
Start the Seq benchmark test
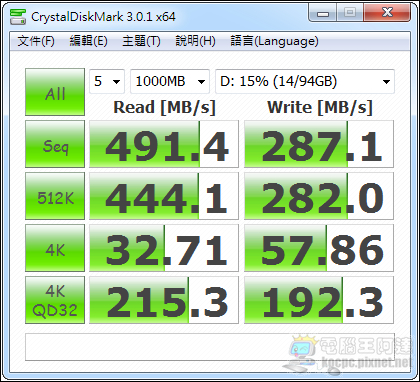click(x=55, y=144)
